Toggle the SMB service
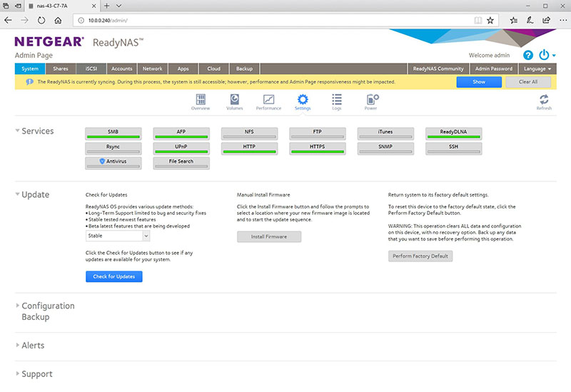571x392 pixels. (113, 133)
